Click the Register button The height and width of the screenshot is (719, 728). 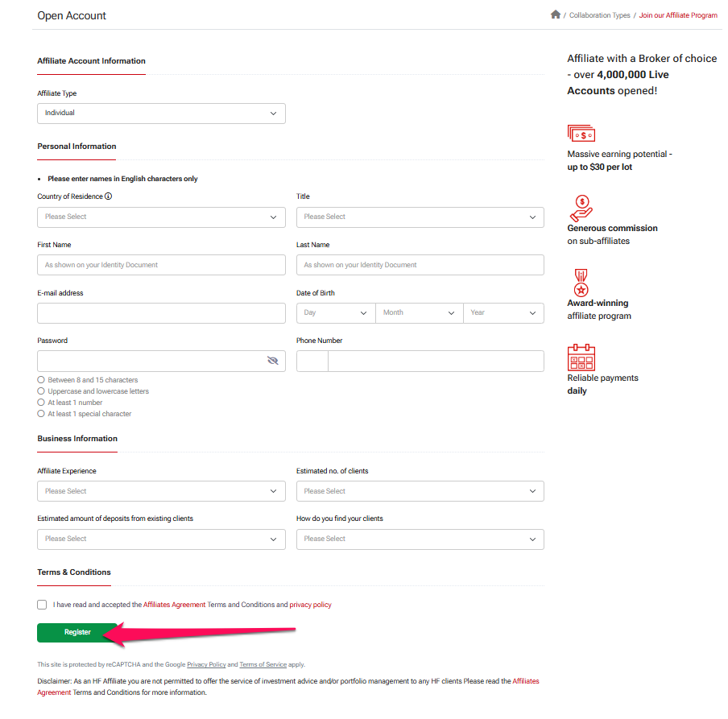(x=77, y=633)
